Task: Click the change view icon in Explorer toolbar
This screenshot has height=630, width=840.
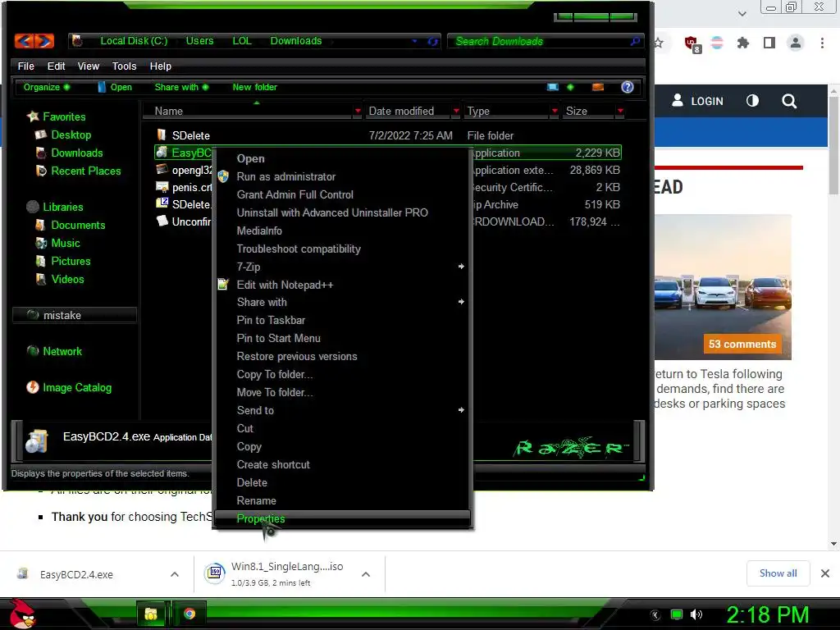Action: coord(553,87)
